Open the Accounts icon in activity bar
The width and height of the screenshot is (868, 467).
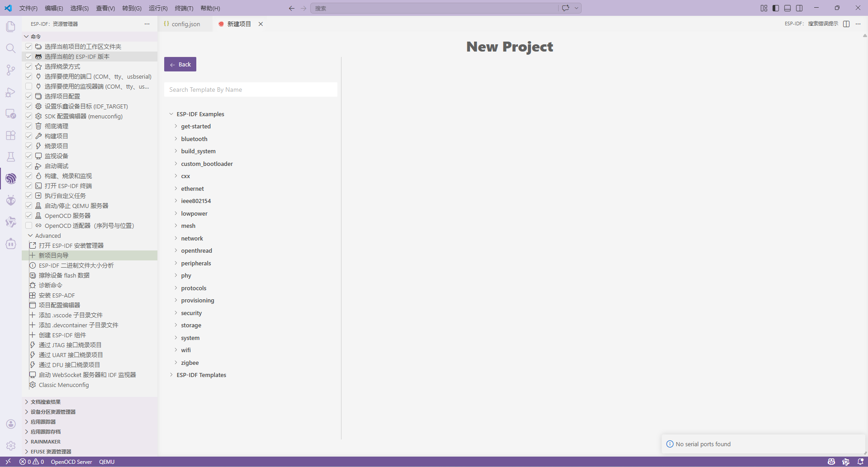point(11,424)
